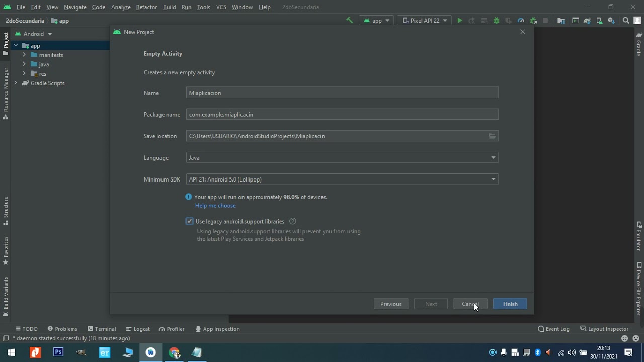Click the Finish button

click(x=510, y=304)
